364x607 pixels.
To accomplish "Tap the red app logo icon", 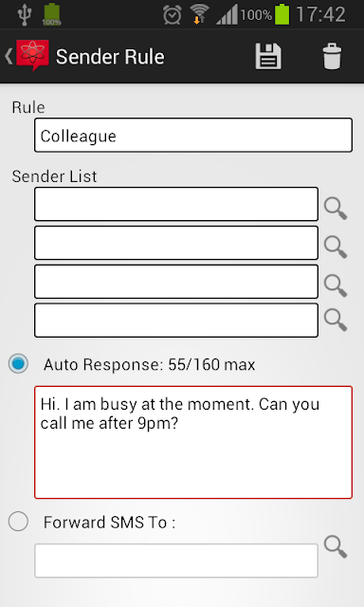I will point(32,55).
